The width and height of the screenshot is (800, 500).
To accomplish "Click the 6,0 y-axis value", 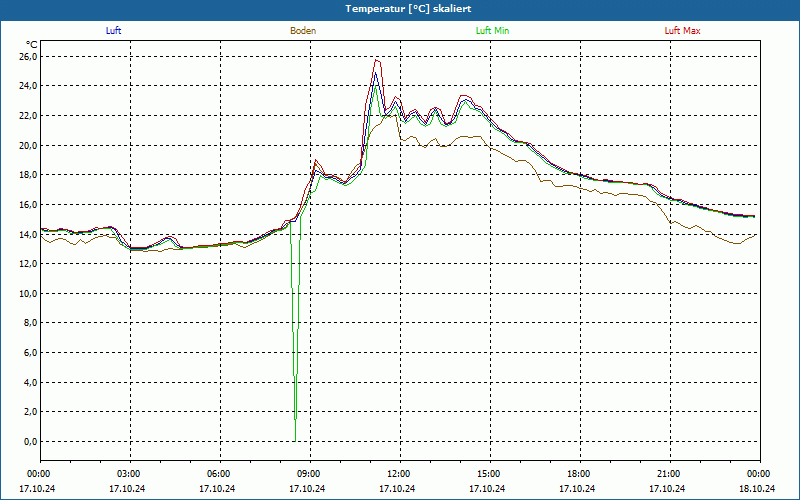I will 31,353.
